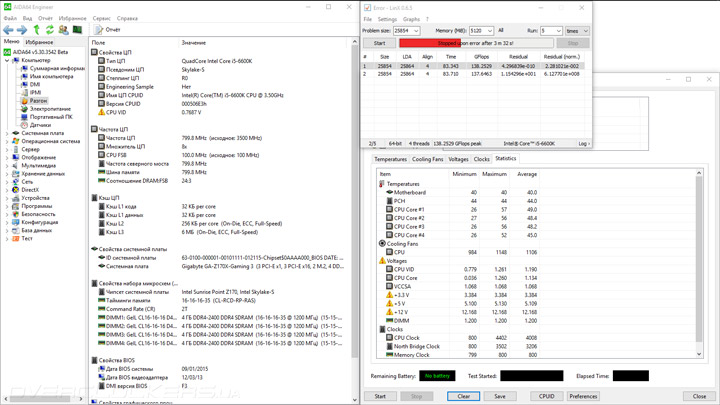Select the Программы tree node
720x405 pixels.
pyautogui.click(x=37, y=206)
